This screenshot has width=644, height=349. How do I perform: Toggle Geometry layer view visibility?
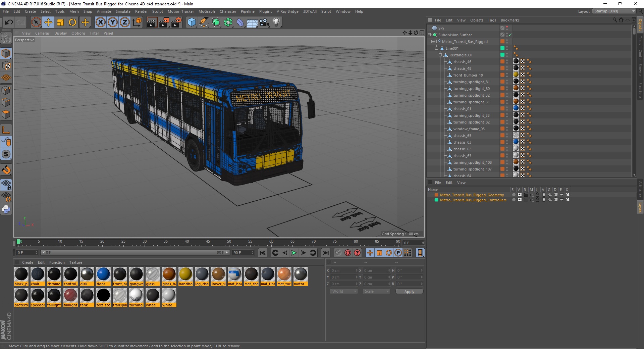tap(520, 195)
